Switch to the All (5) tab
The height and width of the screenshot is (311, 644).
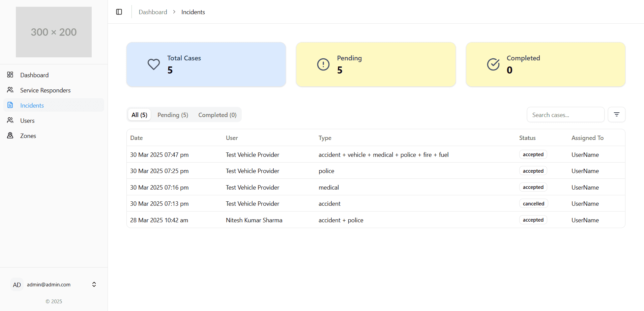pos(139,115)
